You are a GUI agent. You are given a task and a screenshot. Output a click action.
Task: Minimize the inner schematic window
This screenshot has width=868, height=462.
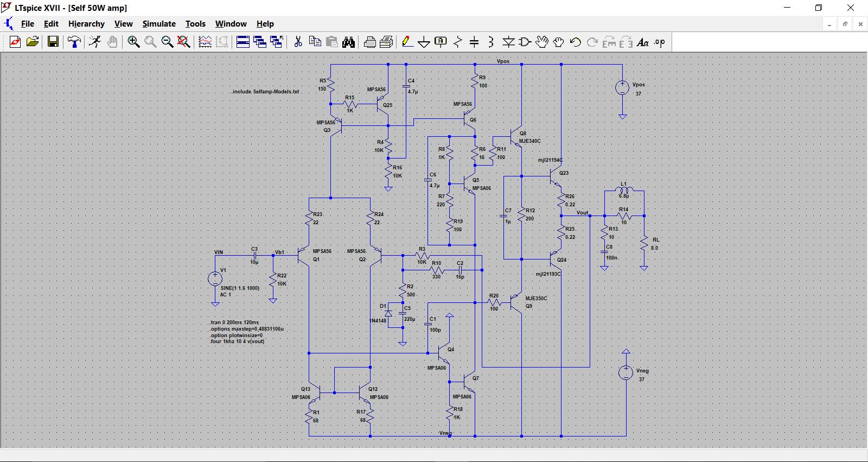pos(829,24)
